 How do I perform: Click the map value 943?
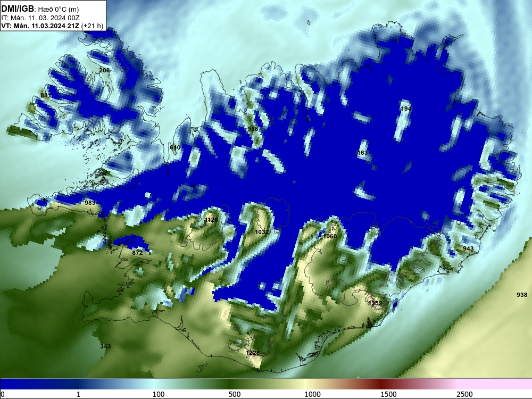(468, 248)
